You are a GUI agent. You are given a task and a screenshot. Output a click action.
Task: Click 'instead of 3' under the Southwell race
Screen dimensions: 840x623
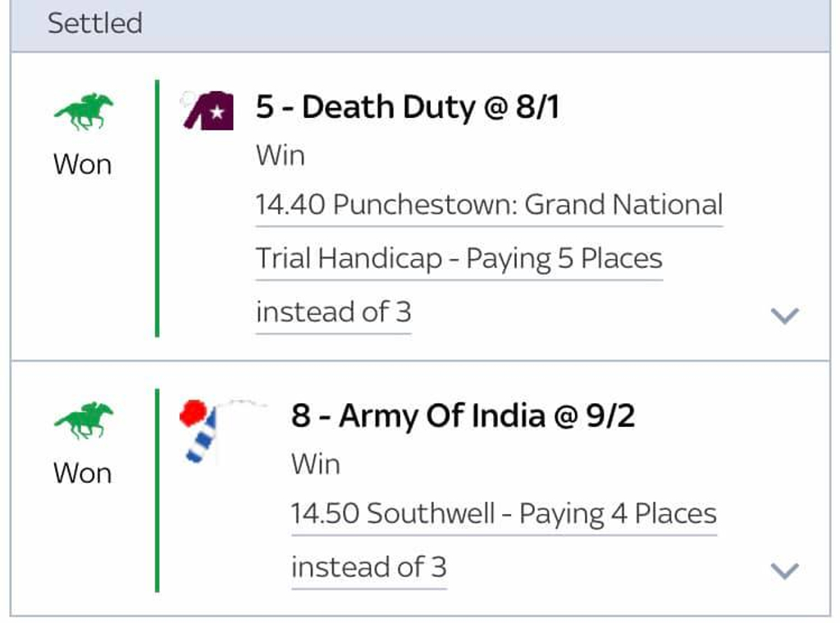tap(368, 567)
